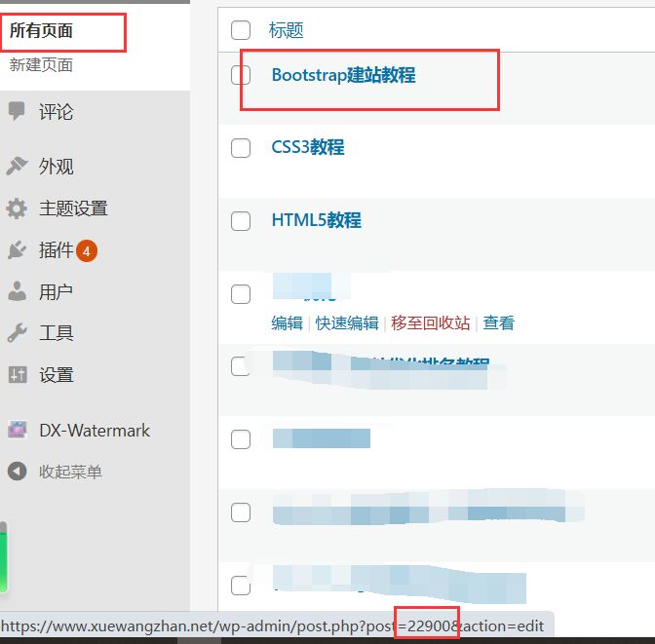Viewport: 655px width, 644px height.
Task: Click 移至回收站 to trash the page
Action: (x=430, y=322)
